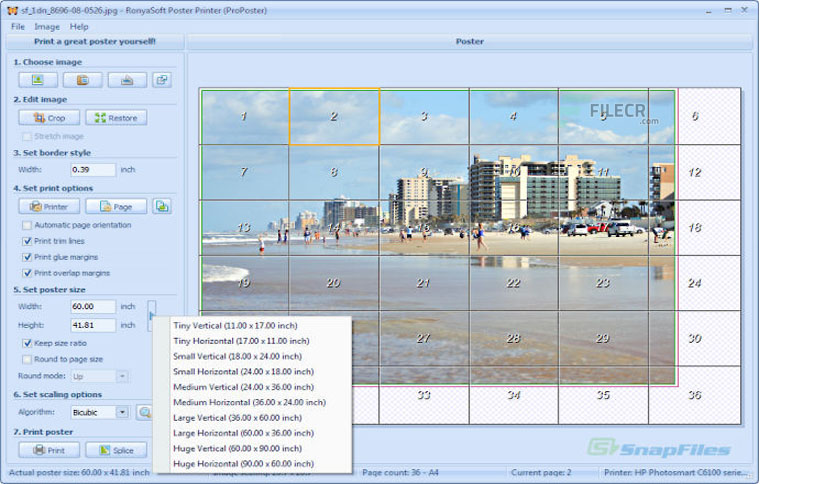This screenshot has height=484, width=836.
Task: Click 'Actual poster size: 60.00 x 41.81 inch' status
Action: pyautogui.click(x=79, y=472)
